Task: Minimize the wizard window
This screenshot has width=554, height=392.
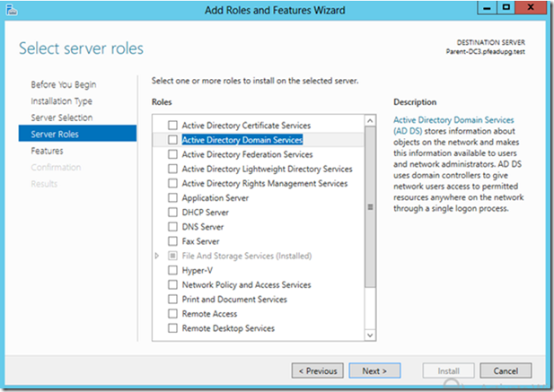Action: coord(488,8)
